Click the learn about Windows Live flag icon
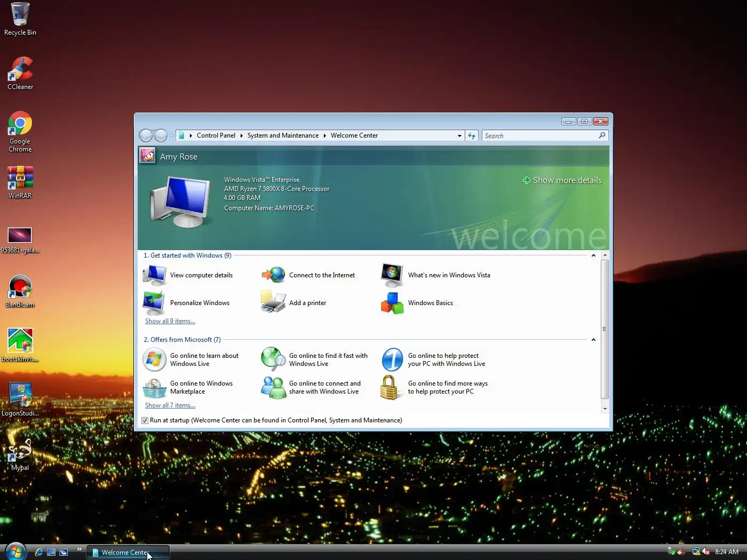The height and width of the screenshot is (560, 747). coord(155,359)
